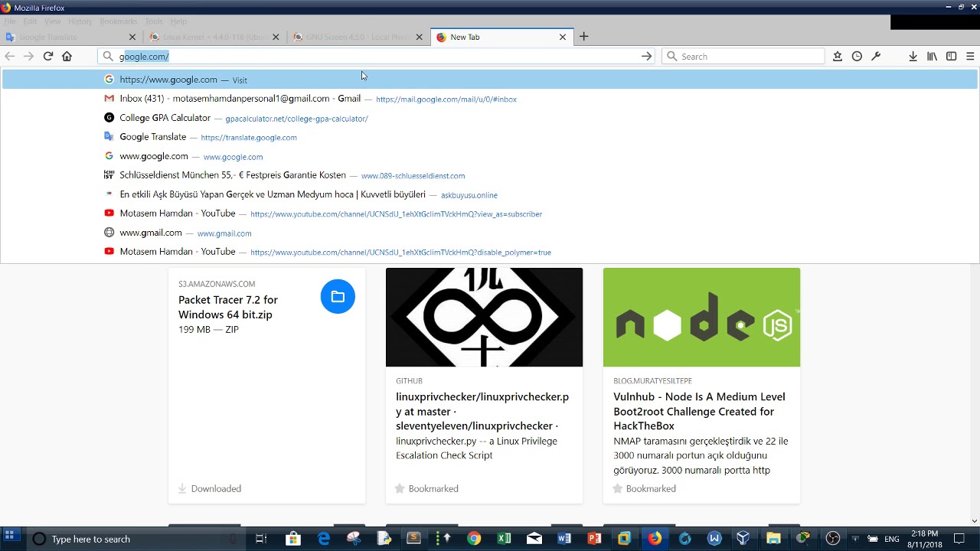
Task: Click the bookmarks star-tray toolbar icon
Action: (838, 56)
